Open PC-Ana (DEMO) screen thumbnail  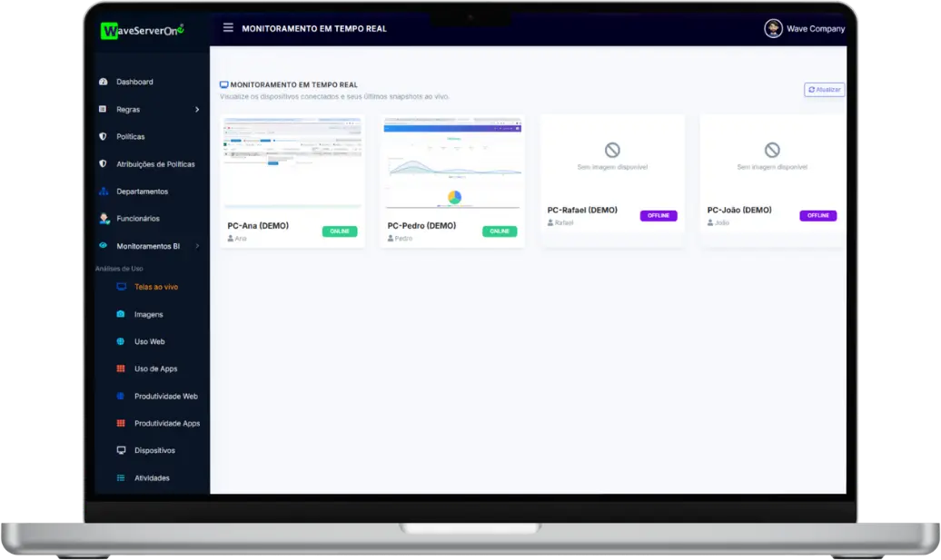pyautogui.click(x=292, y=162)
